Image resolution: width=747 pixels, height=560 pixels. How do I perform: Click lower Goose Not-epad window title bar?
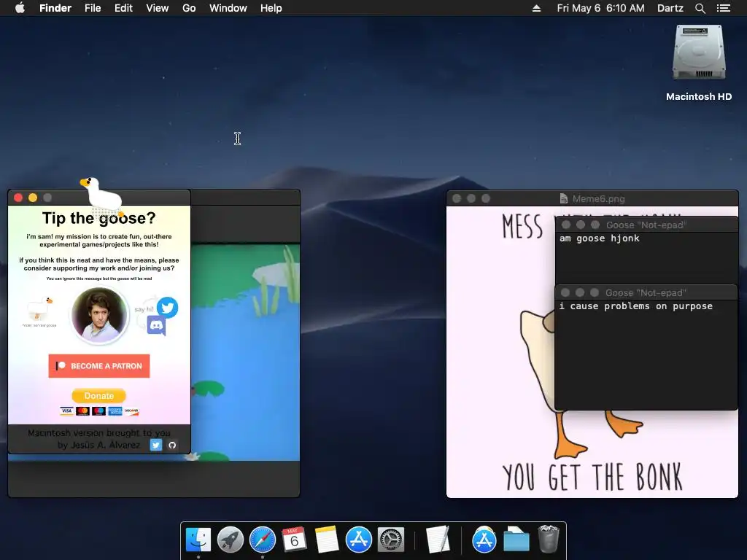point(646,293)
